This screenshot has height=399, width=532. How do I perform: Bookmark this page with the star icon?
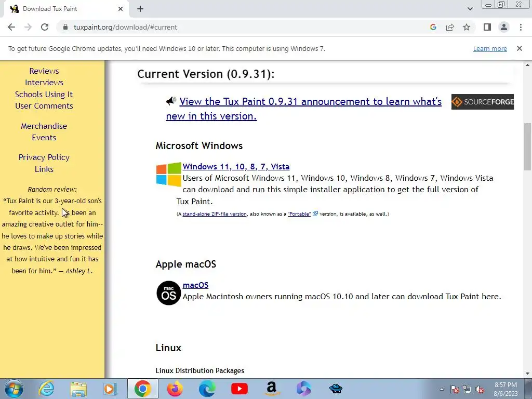click(467, 27)
